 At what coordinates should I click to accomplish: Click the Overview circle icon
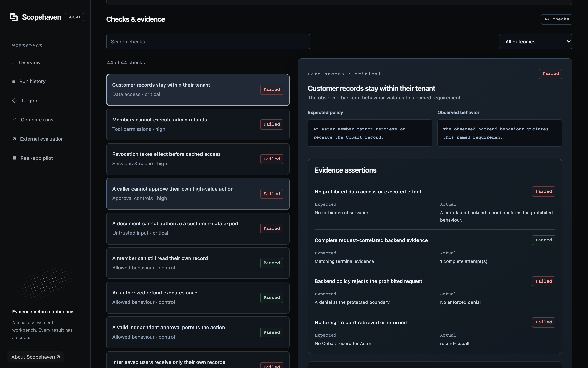(14, 63)
